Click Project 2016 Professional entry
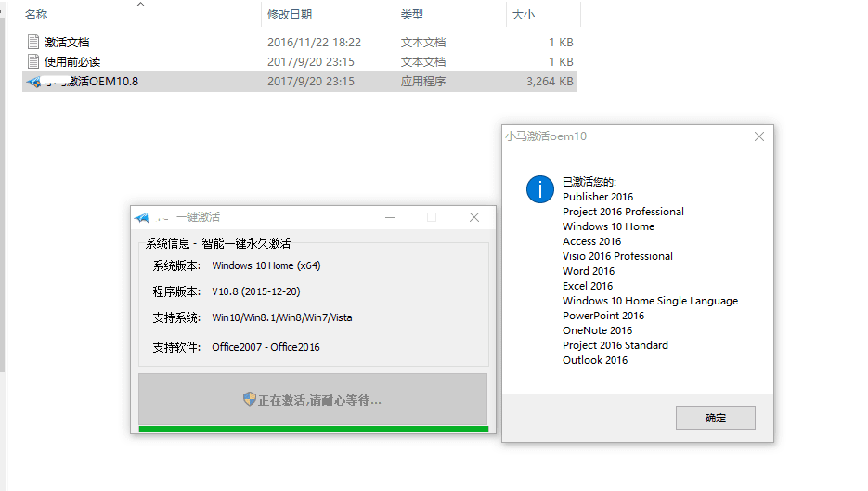868x491 pixels. [623, 212]
